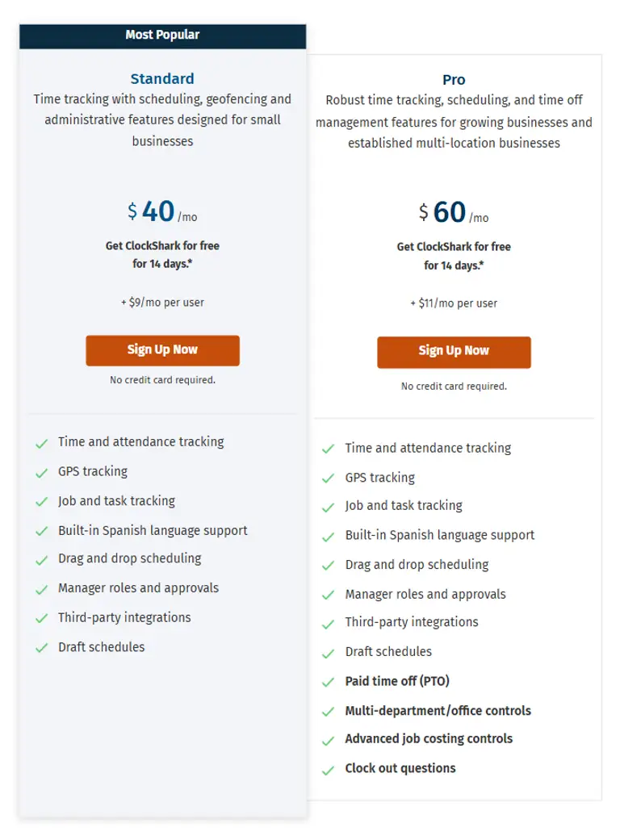
Task: Click checkmark beside Advanced job costing controls
Action: [328, 740]
